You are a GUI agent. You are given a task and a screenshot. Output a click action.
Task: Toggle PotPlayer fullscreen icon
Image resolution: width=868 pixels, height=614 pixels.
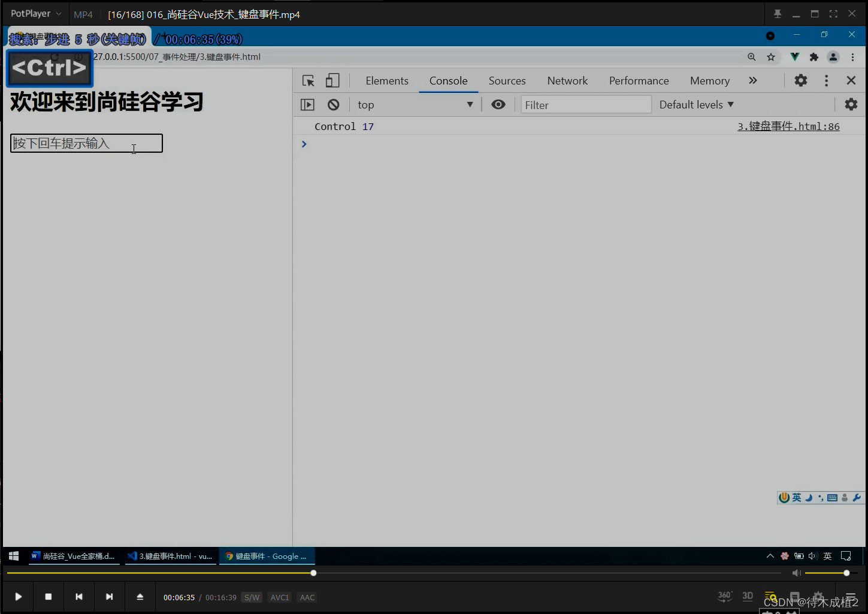tap(833, 14)
